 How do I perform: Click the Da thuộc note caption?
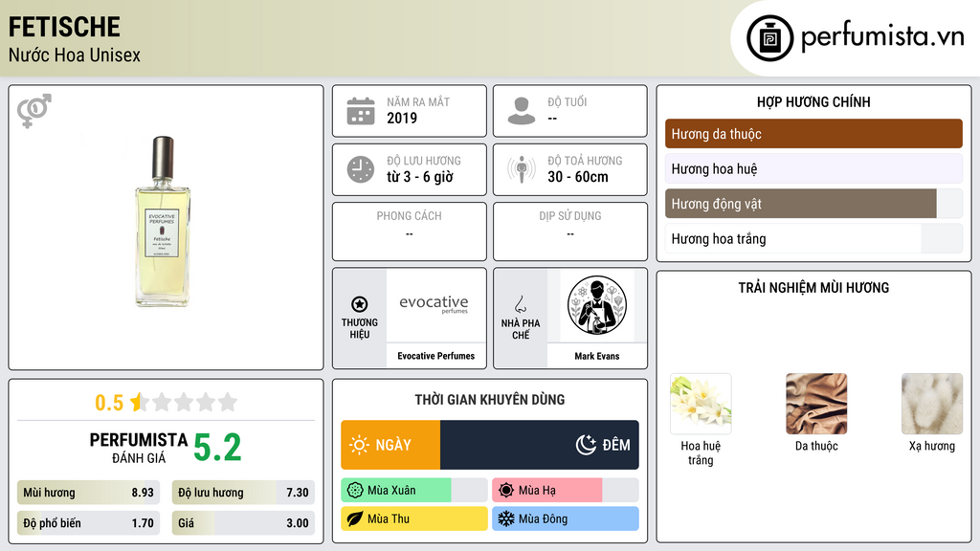pos(816,446)
